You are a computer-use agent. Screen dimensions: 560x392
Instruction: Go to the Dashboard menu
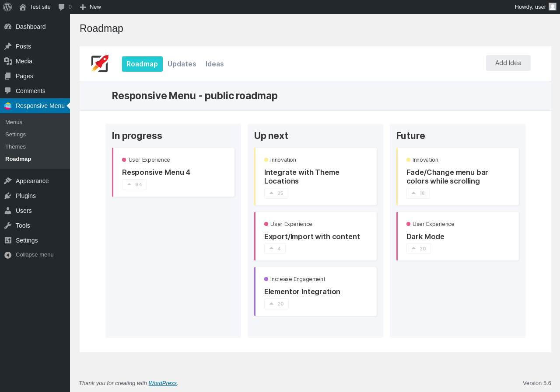click(35, 27)
